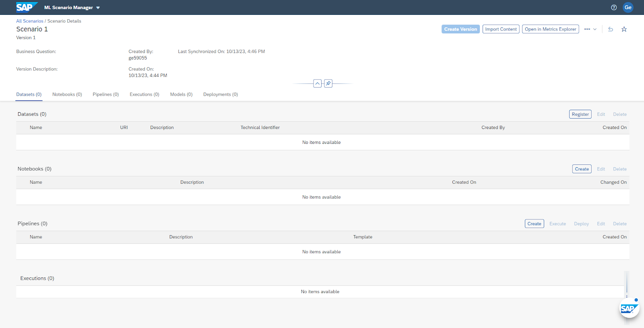The height and width of the screenshot is (328, 644).
Task: Click the All Scenarios breadcrumb link
Action: [x=29, y=21]
